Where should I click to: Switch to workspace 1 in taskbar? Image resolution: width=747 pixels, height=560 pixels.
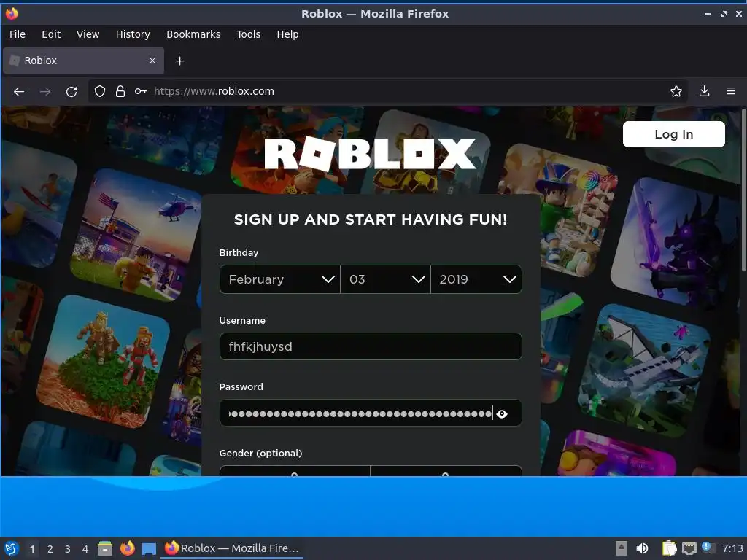click(x=32, y=549)
